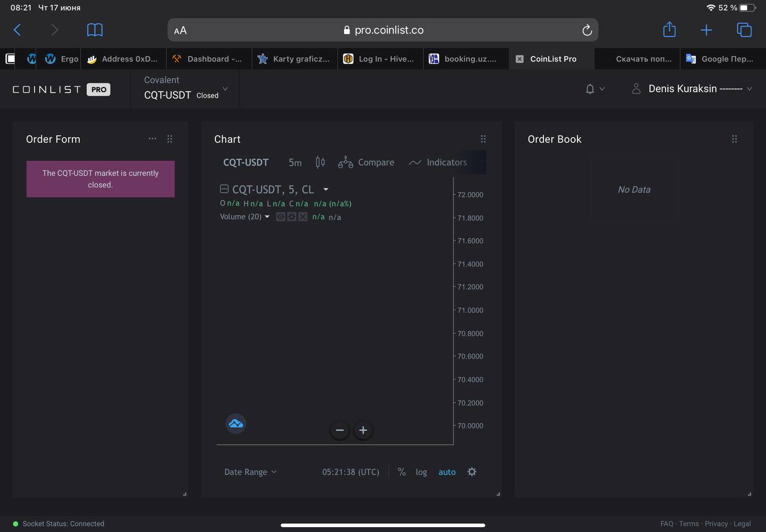Change candlestick chart style icon
The height and width of the screenshot is (532, 766).
(320, 162)
